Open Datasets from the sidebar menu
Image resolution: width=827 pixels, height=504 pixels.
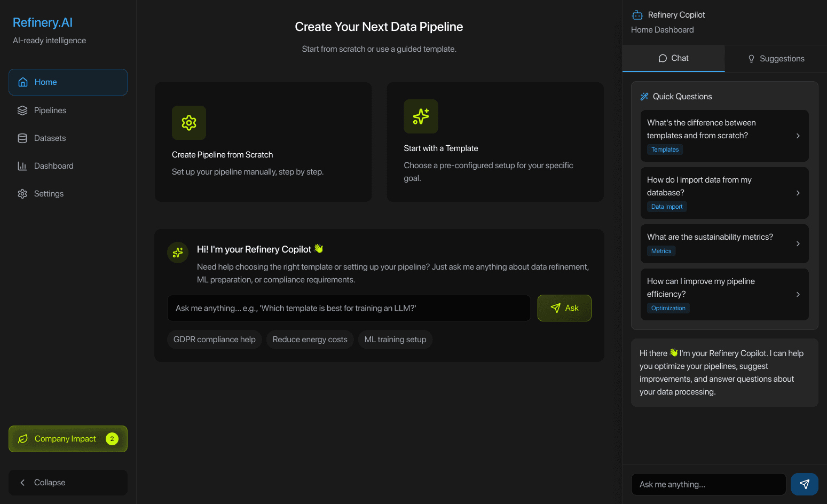[x=68, y=138]
